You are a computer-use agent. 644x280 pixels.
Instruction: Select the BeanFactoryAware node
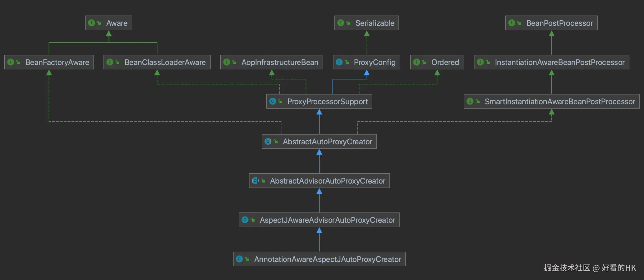(x=49, y=62)
